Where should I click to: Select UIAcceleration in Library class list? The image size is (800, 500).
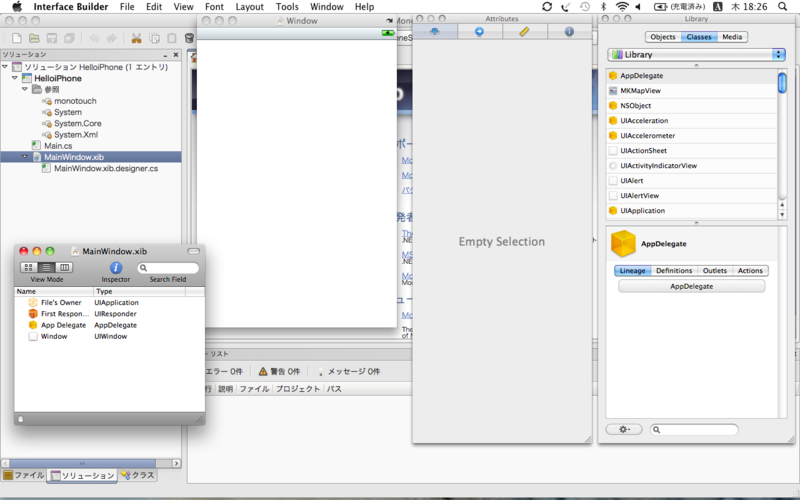[x=692, y=121]
